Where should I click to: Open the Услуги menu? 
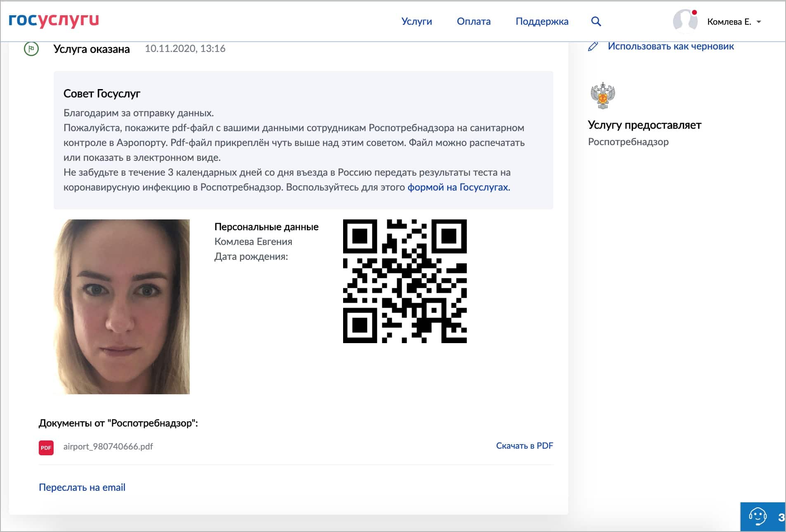click(x=417, y=21)
